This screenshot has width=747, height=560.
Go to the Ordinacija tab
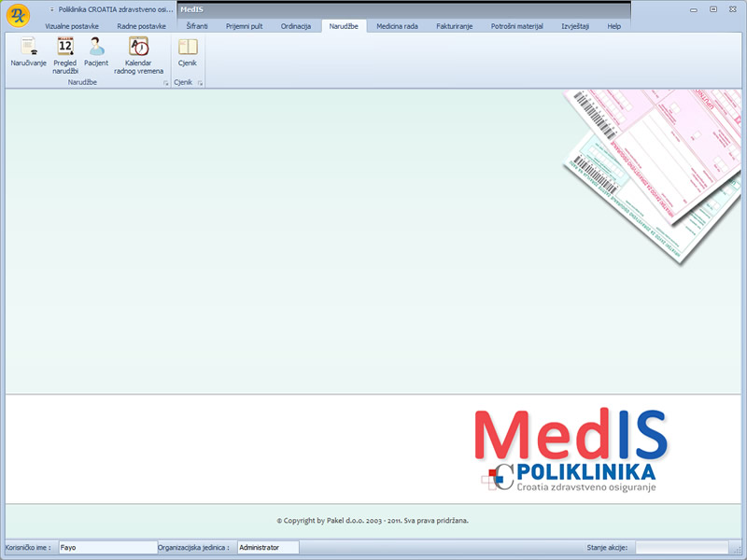point(296,26)
